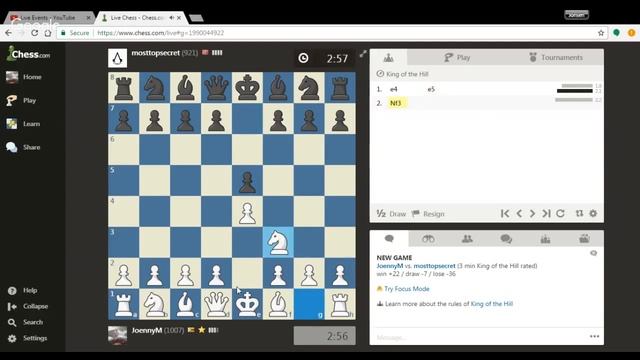This screenshot has width=640, height=360.
Task: Click the white king on e1
Action: click(247, 304)
